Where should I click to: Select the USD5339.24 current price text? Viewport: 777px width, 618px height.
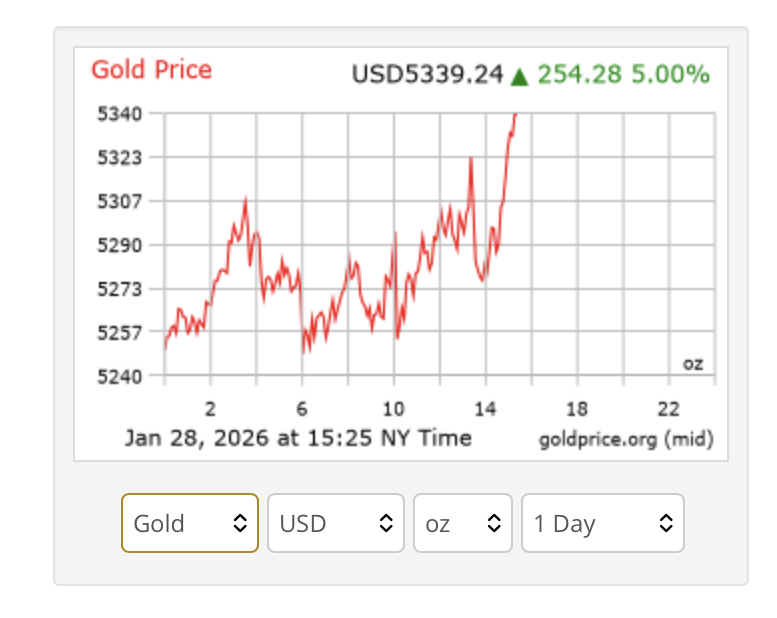point(427,75)
